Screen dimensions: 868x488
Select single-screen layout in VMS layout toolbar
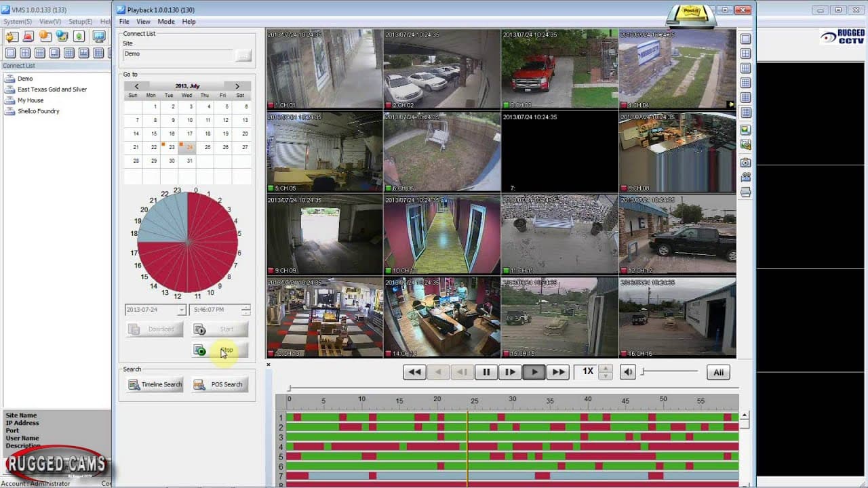click(10, 53)
